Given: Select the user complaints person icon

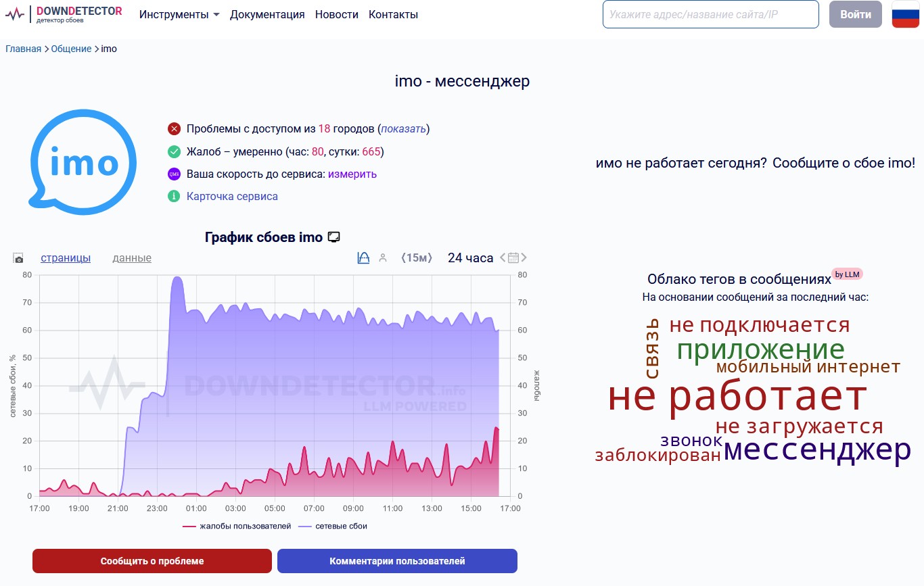Looking at the screenshot, I should pos(383,258).
